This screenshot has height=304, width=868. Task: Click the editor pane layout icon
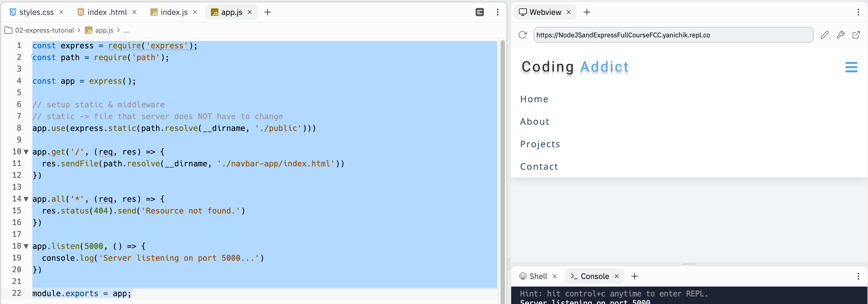(479, 12)
